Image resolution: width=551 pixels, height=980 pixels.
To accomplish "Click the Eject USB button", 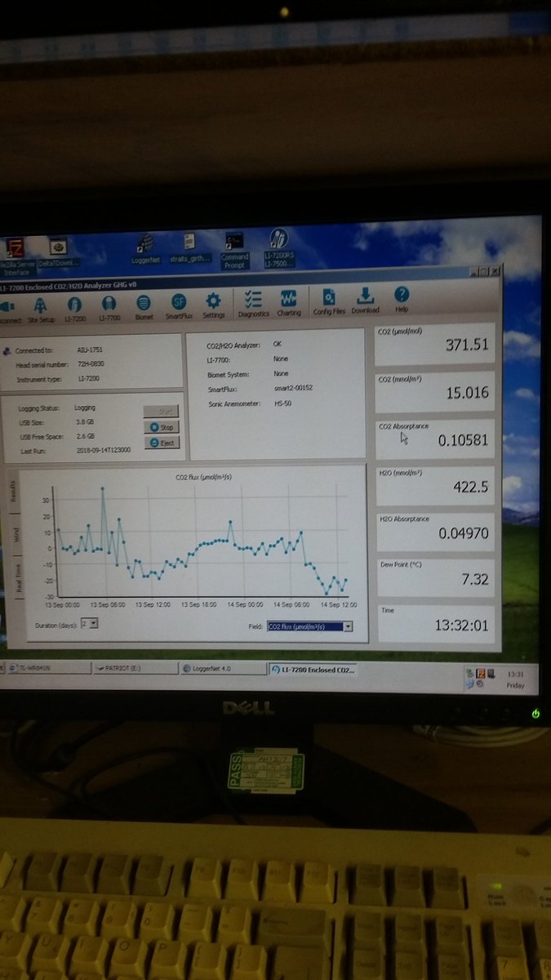I will coord(162,443).
